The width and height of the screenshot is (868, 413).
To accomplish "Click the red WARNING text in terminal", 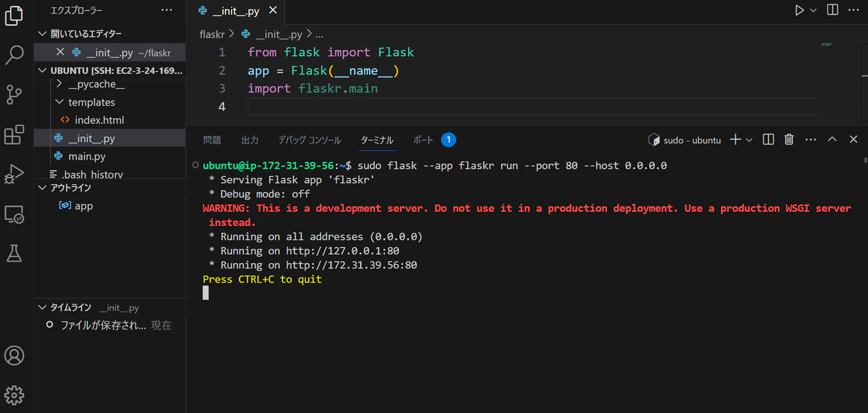I will pos(527,215).
